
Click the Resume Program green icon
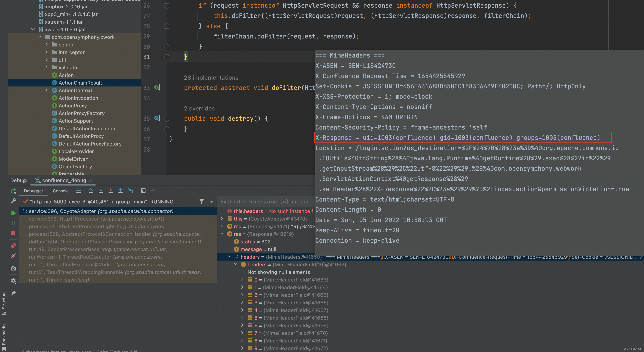pos(14,213)
